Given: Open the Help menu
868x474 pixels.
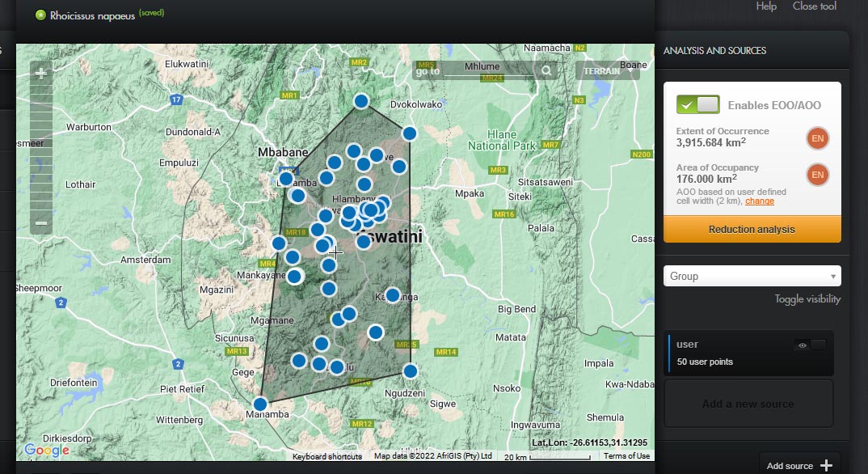Looking at the screenshot, I should tap(766, 6).
